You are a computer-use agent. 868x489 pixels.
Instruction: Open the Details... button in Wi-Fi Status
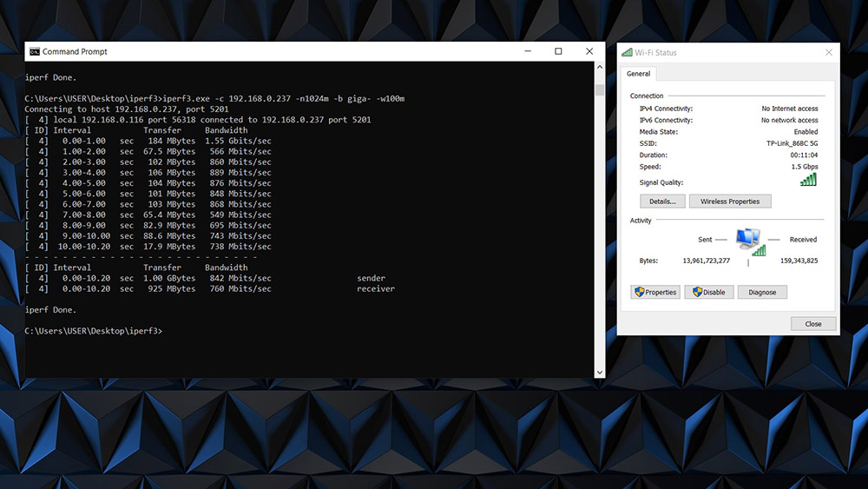(x=662, y=201)
